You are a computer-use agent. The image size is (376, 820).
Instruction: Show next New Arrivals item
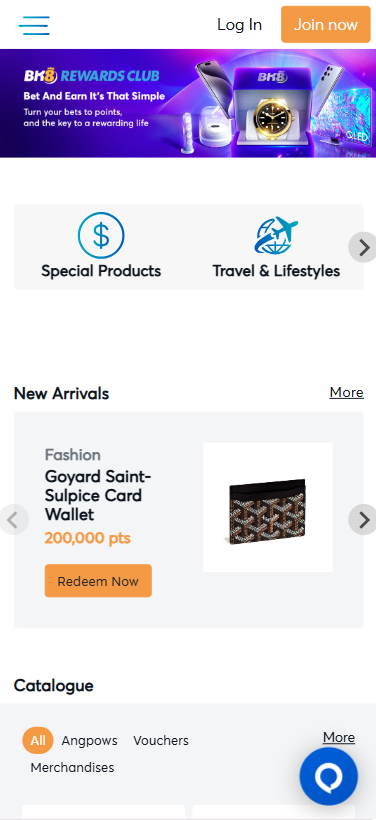point(362,519)
